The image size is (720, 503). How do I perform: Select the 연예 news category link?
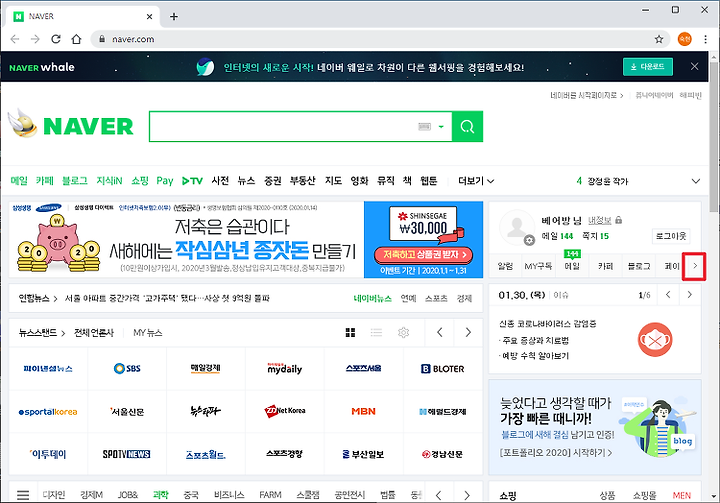[408, 299]
